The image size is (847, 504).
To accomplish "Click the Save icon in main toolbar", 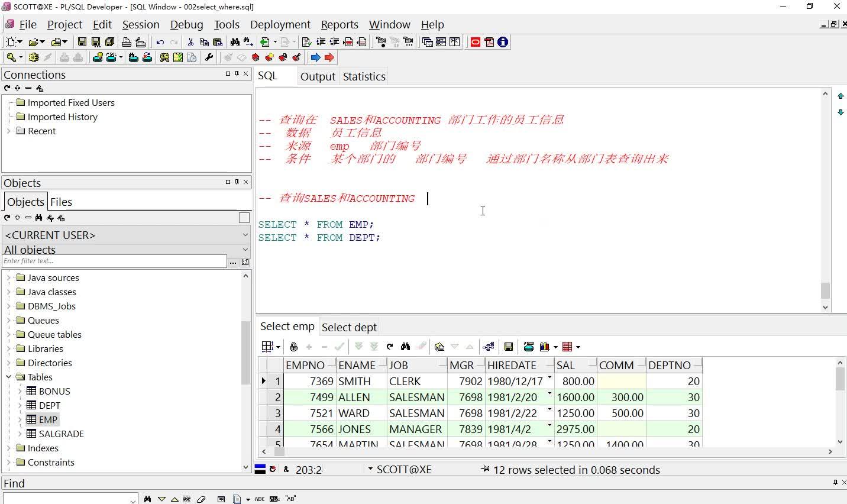I will (x=82, y=42).
